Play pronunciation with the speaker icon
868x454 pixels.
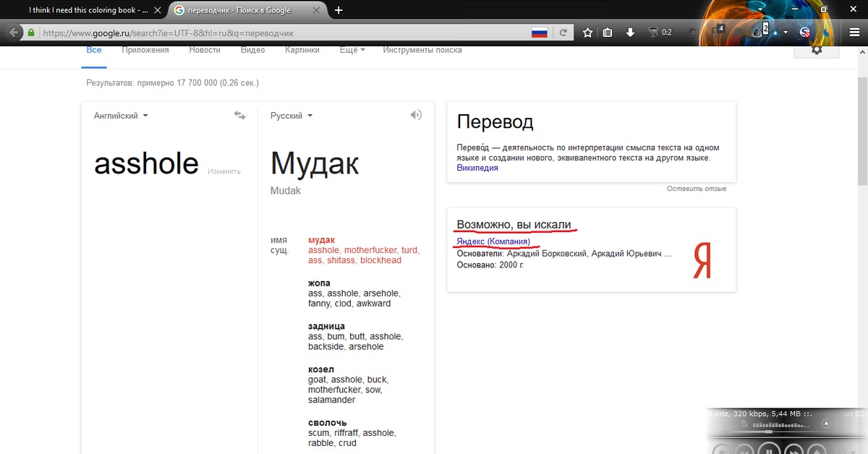point(415,116)
